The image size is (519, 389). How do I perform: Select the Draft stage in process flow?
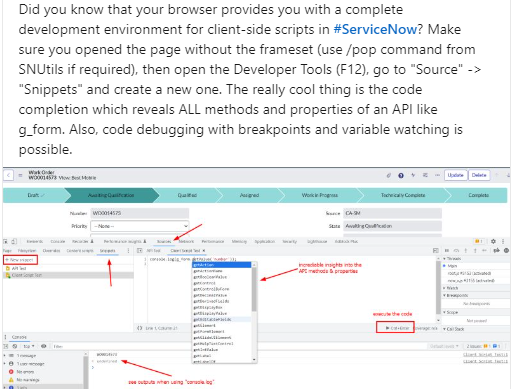tap(34, 195)
